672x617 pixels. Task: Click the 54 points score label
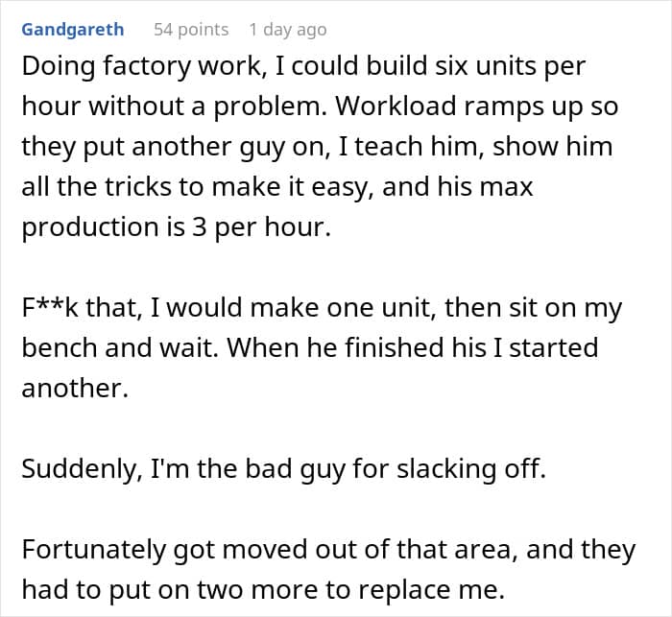[x=191, y=30]
